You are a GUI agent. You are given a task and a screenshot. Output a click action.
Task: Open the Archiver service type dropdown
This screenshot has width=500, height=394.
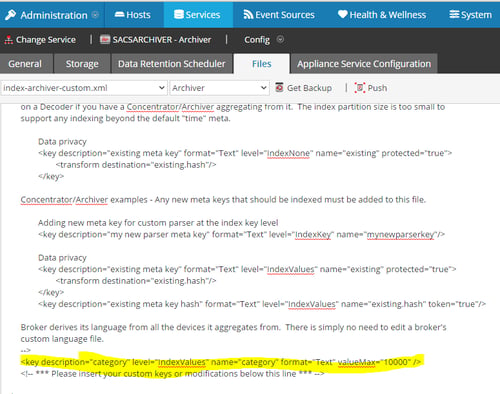[219, 88]
